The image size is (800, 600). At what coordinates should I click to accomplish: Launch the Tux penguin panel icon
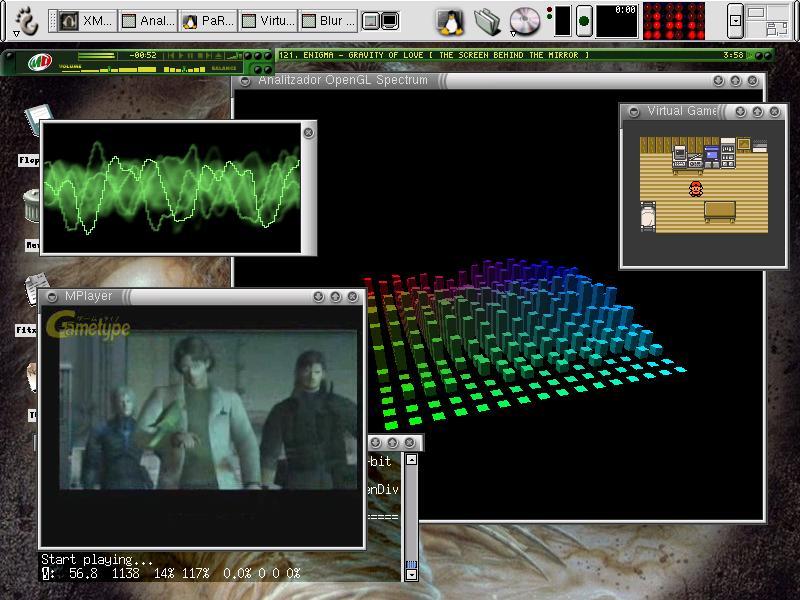(449, 20)
